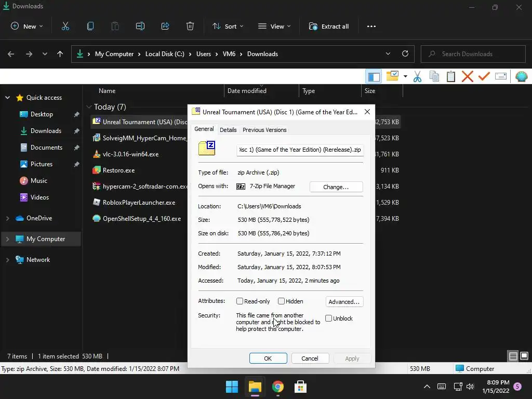The height and width of the screenshot is (399, 532).
Task: Expand the address bar history dropdown
Action: 388,54
